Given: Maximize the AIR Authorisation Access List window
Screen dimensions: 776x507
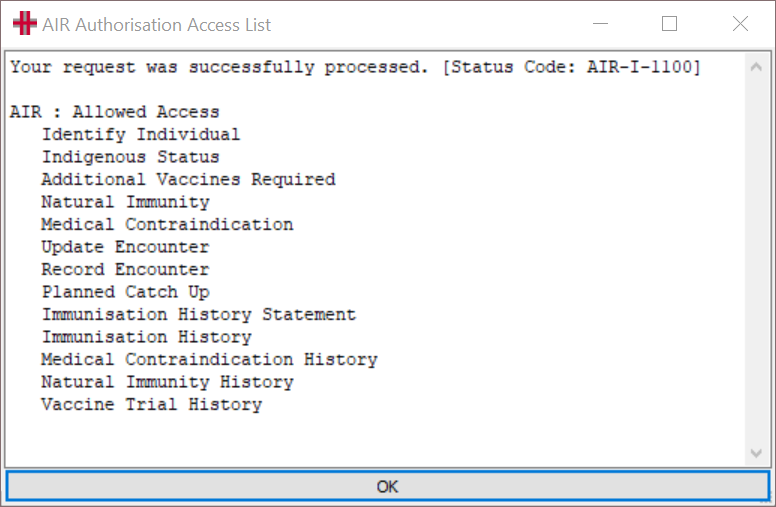Looking at the screenshot, I should point(670,23).
